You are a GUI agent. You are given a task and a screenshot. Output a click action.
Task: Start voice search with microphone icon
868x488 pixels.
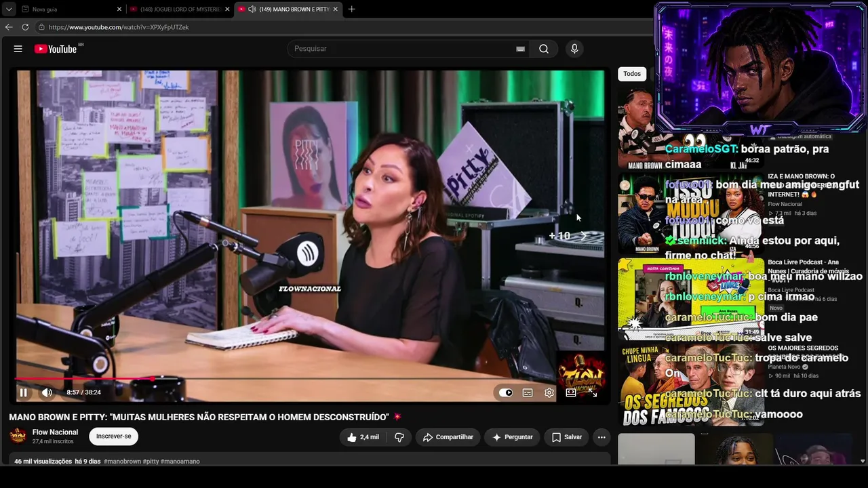pos(574,49)
